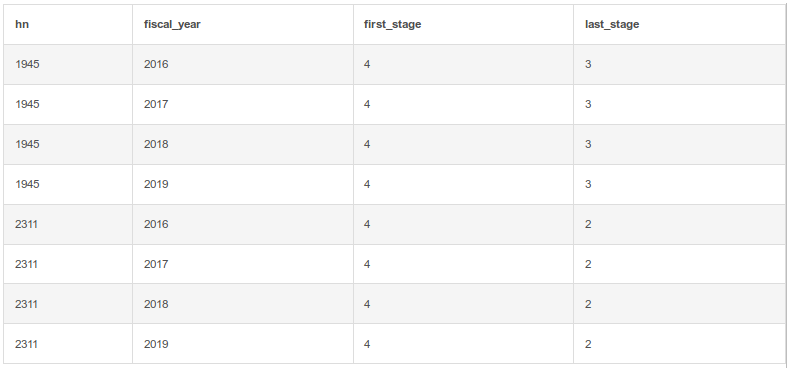Select fiscal year 2018 for hn 1945
This screenshot has height=368, width=787.
[156, 144]
